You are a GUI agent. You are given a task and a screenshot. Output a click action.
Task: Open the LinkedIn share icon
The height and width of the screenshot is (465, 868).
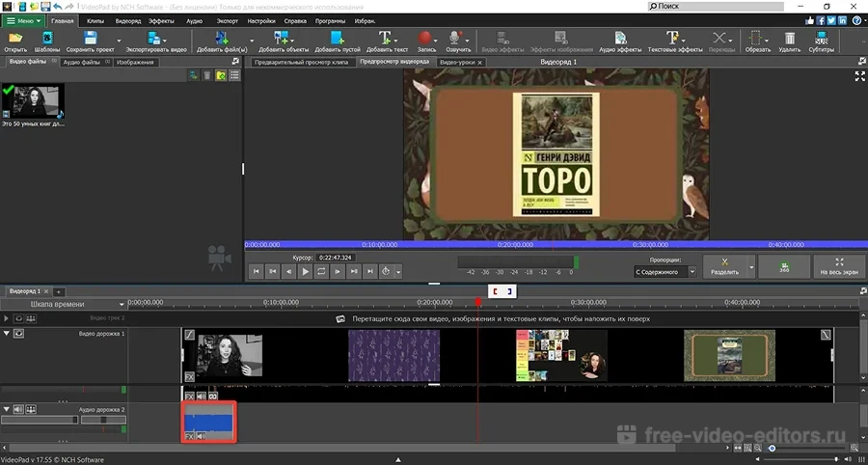843,20
